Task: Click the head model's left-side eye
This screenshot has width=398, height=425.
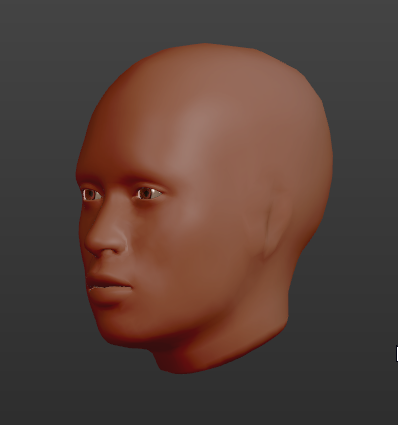Action: [x=91, y=195]
